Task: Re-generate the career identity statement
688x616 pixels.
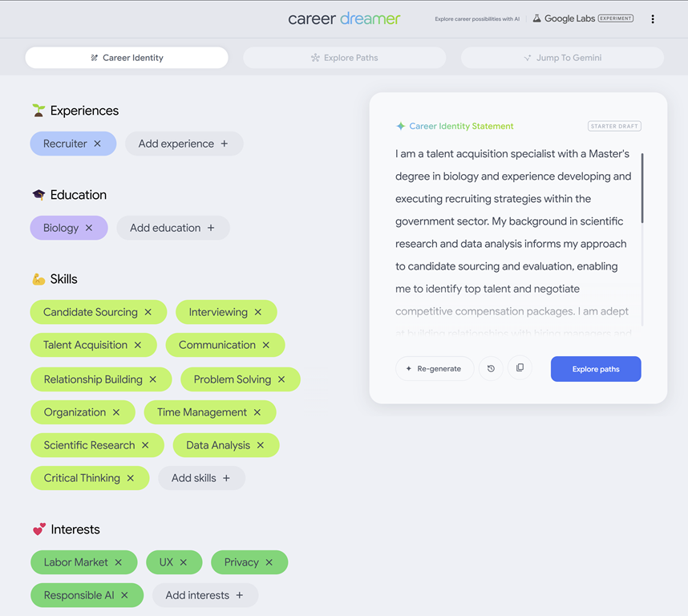Action: click(x=434, y=369)
